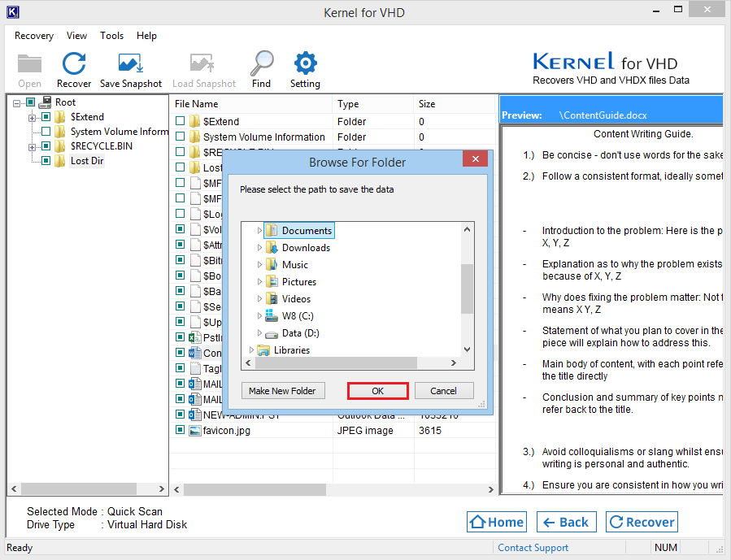Image resolution: width=731 pixels, height=560 pixels.
Task: Select $RECYCLE.BIN folder icon in tree
Action: point(59,146)
